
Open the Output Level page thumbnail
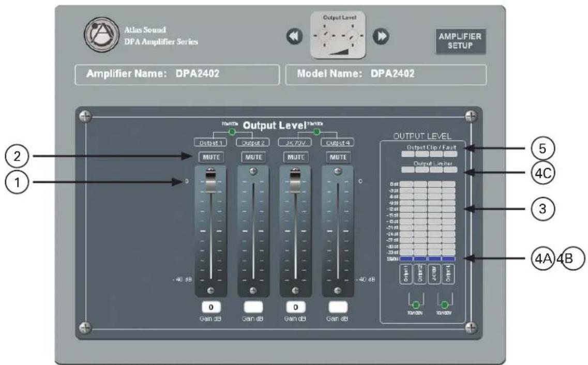pos(338,35)
